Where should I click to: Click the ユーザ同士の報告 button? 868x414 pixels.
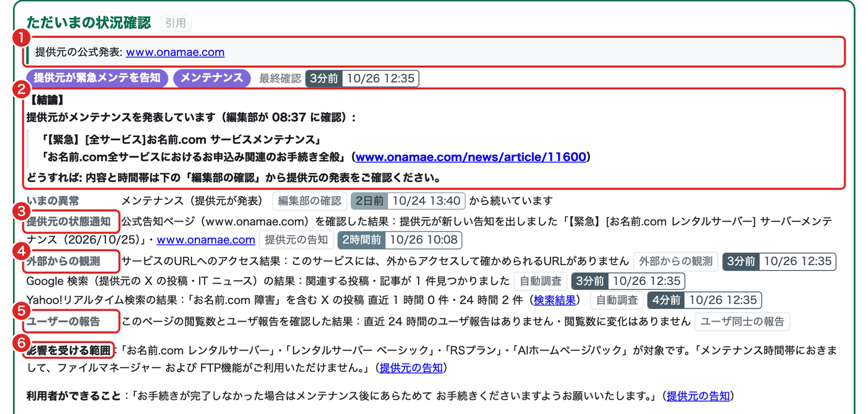click(x=742, y=322)
